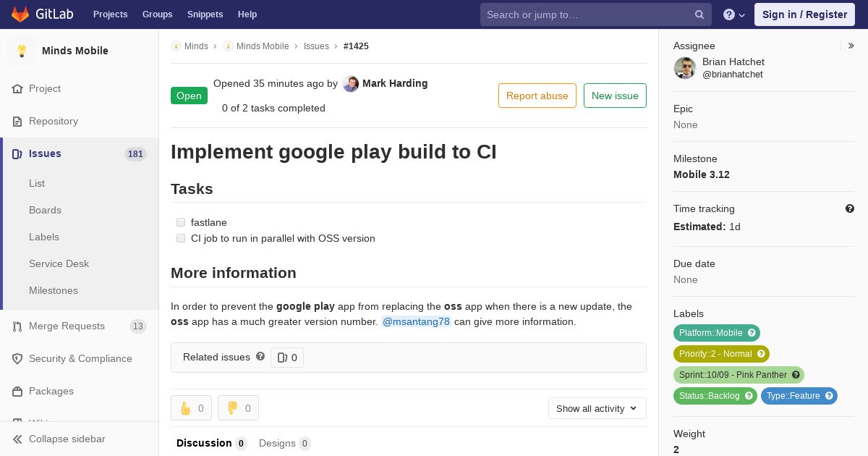Click the Related issues help icon
The image size is (868, 456).
260,356
